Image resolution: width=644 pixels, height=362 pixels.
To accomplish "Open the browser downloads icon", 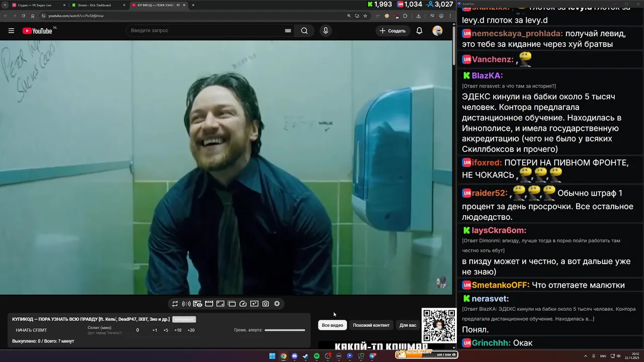I will pyautogui.click(x=419, y=16).
